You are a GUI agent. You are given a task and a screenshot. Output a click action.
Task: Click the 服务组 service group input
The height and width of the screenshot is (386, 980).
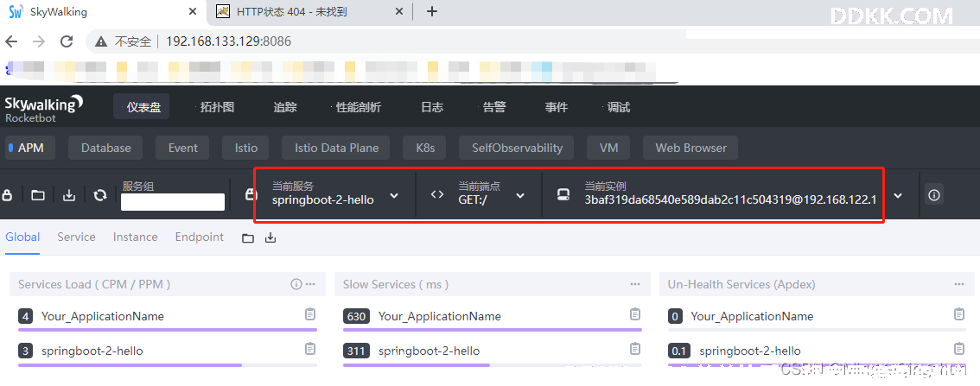coord(173,202)
